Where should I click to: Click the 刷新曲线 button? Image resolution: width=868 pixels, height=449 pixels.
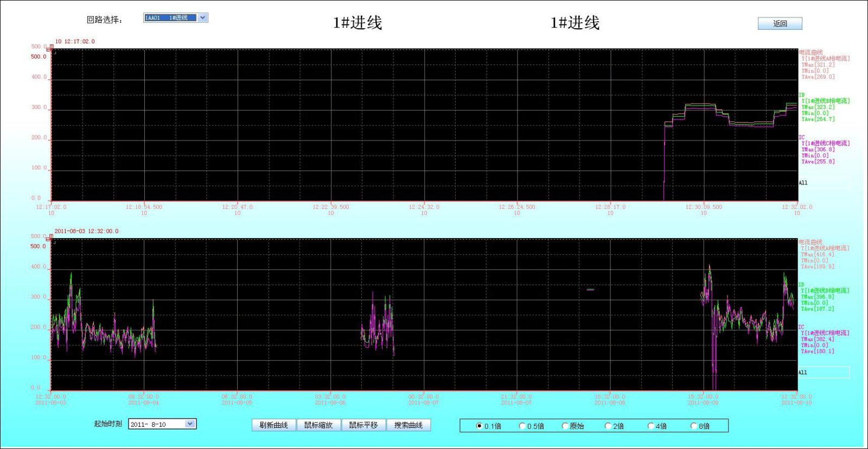(273, 425)
